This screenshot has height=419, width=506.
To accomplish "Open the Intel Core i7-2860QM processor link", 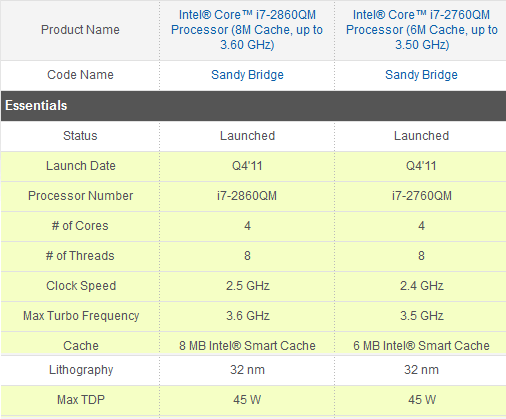I will (x=247, y=30).
